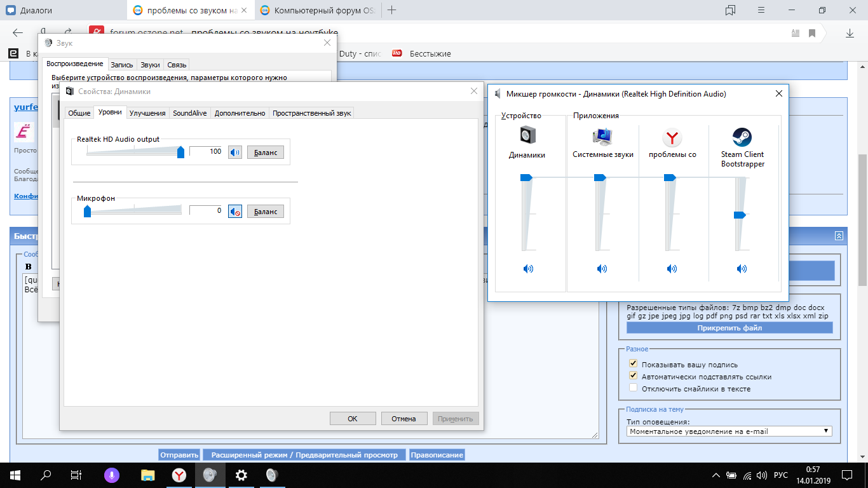Click the Steam Client Bootstrapper volume slider
Image resolution: width=868 pixels, height=488 pixels.
(740, 215)
